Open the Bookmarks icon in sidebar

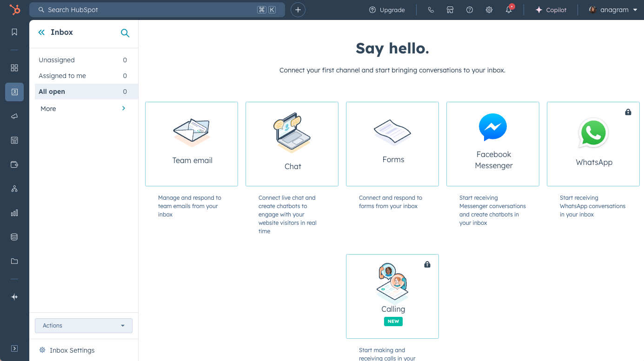point(14,32)
